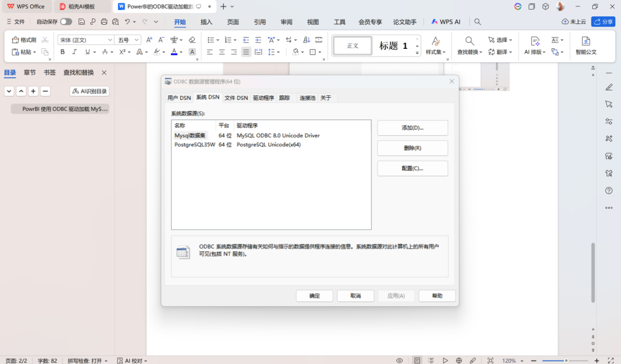Toggle the Auto Save switch
621x364 pixels.
pyautogui.click(x=66, y=22)
